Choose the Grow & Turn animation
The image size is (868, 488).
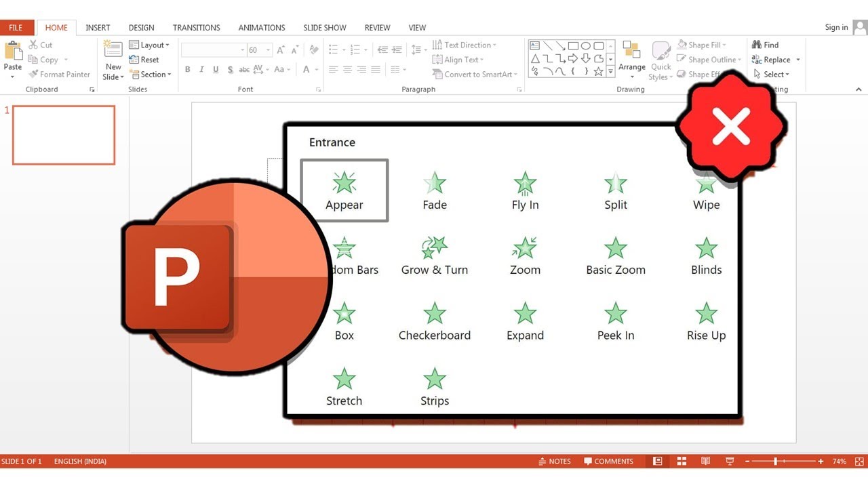435,256
